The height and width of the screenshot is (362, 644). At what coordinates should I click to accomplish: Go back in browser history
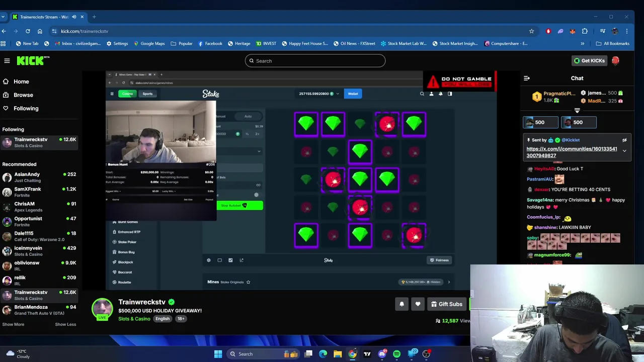pyautogui.click(x=4, y=31)
